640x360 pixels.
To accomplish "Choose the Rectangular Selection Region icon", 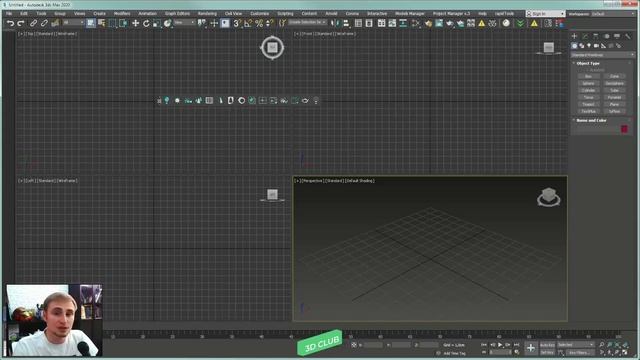I will tap(113, 23).
